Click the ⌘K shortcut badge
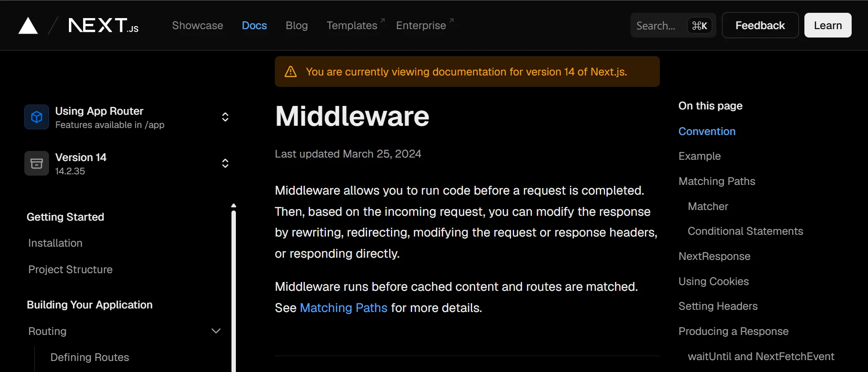 (x=700, y=26)
